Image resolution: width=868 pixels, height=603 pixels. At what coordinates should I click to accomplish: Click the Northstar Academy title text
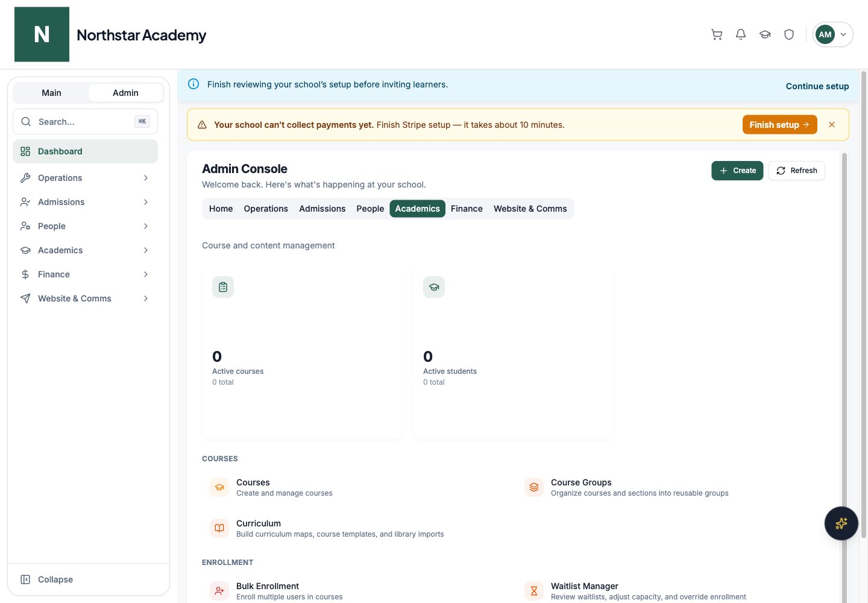tap(141, 35)
